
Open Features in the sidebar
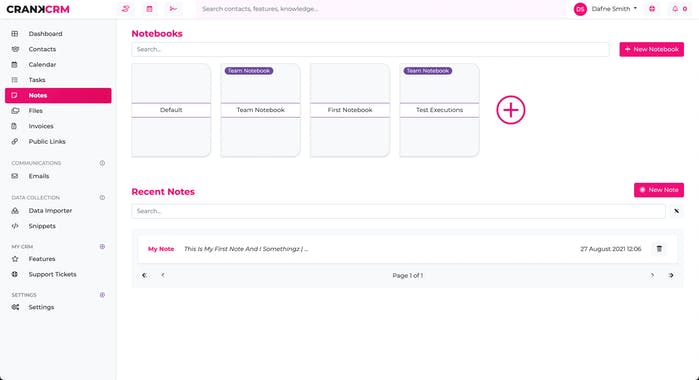click(x=58, y=259)
